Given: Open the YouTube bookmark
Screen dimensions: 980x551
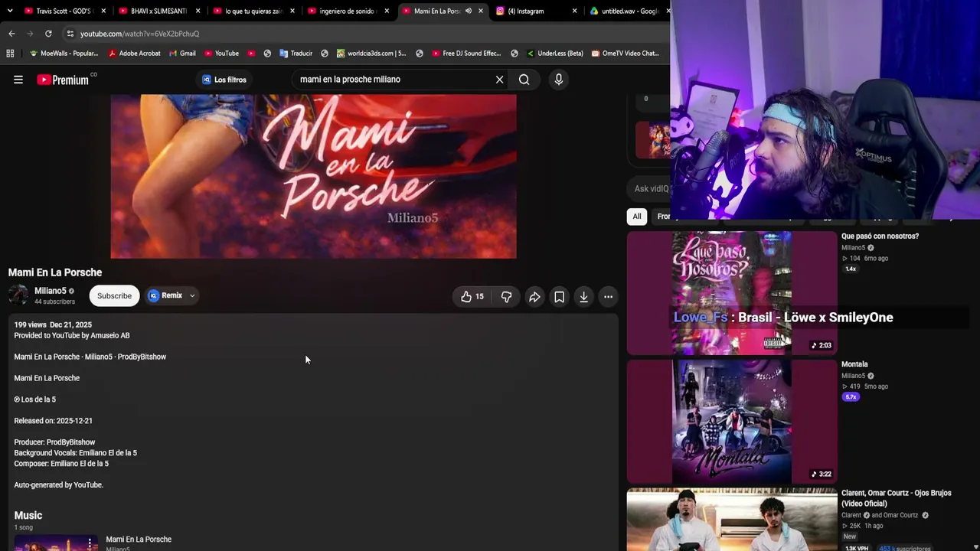Looking at the screenshot, I should 222,54.
